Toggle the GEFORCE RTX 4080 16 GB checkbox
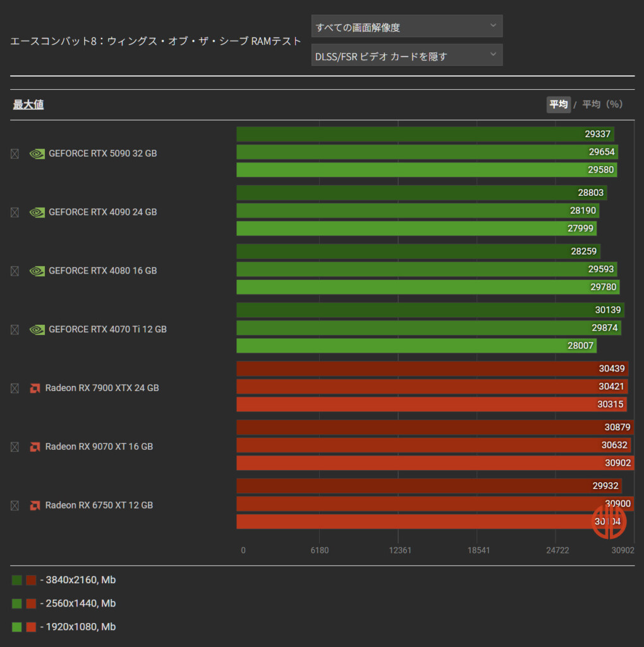The width and height of the screenshot is (644, 647). tap(15, 271)
